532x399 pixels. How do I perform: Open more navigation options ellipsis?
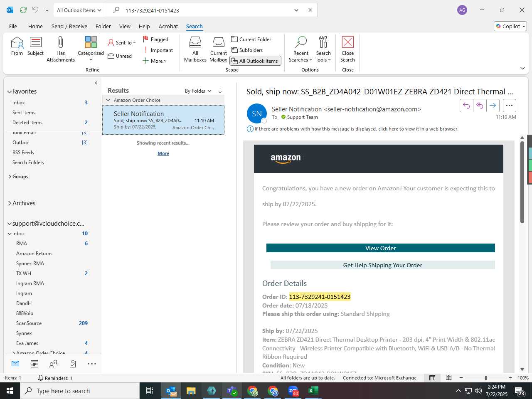tap(92, 364)
